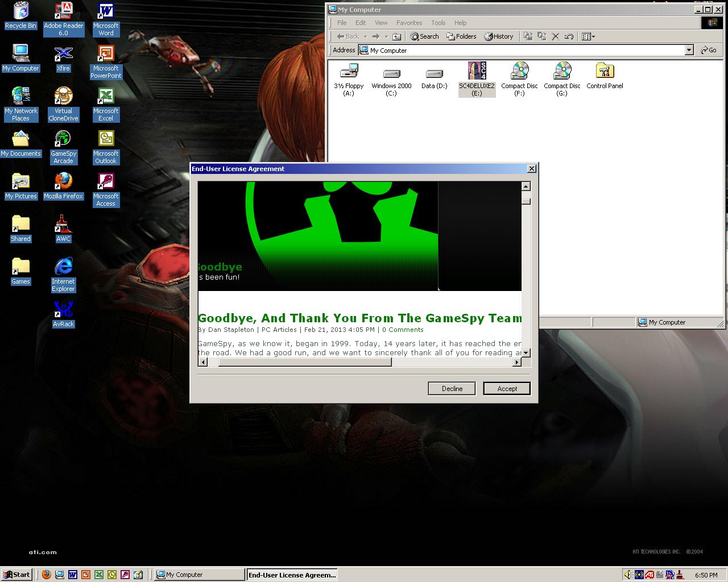Image resolution: width=728 pixels, height=582 pixels.
Task: Decline the license agreement
Action: (452, 388)
